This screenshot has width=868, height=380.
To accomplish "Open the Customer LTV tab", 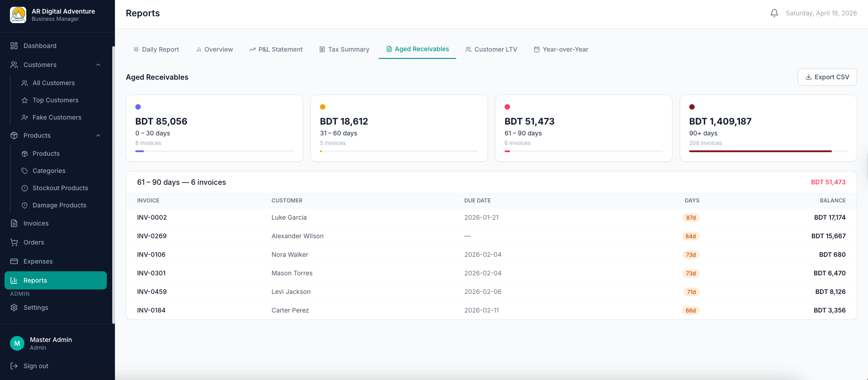I will click(x=491, y=49).
